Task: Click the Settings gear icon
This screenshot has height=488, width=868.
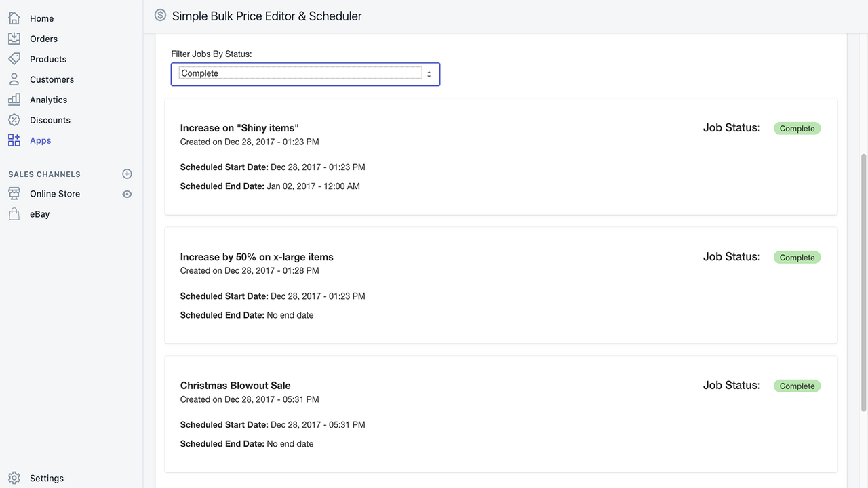Action: tap(14, 478)
